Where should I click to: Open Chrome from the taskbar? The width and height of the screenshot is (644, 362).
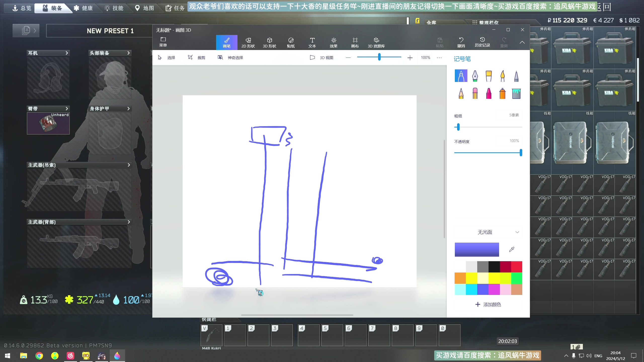tap(39, 356)
